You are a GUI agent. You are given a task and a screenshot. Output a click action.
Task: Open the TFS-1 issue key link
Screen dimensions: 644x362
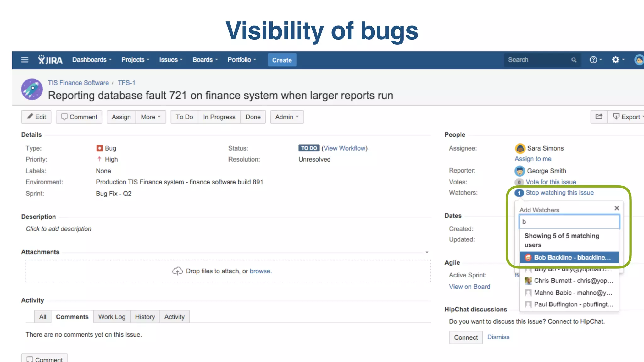click(126, 83)
